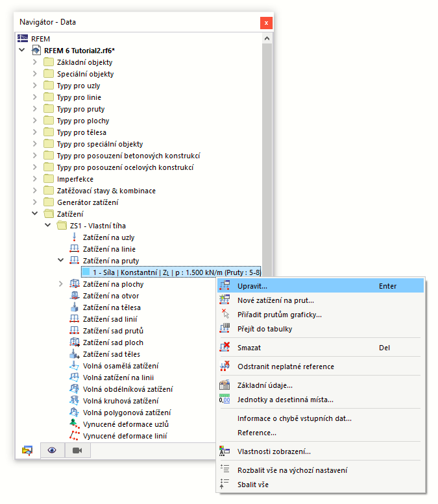438x504 pixels.
Task: Click the Smazat delete icon in context menu
Action: coord(225,347)
